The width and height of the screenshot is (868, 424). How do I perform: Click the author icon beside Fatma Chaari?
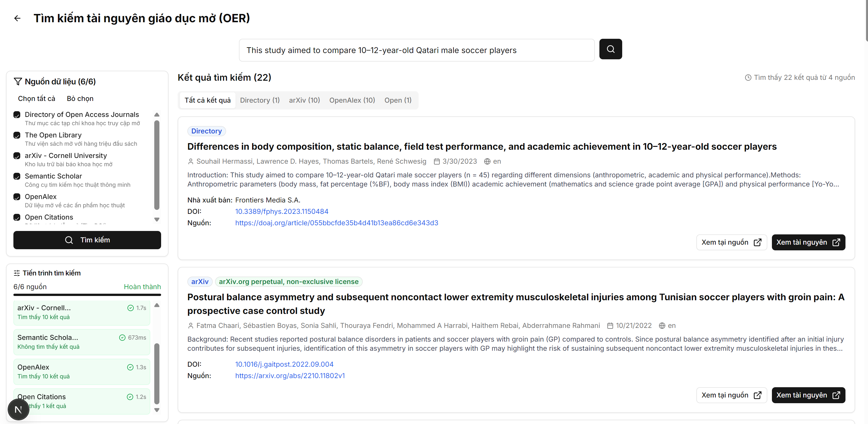(x=191, y=326)
